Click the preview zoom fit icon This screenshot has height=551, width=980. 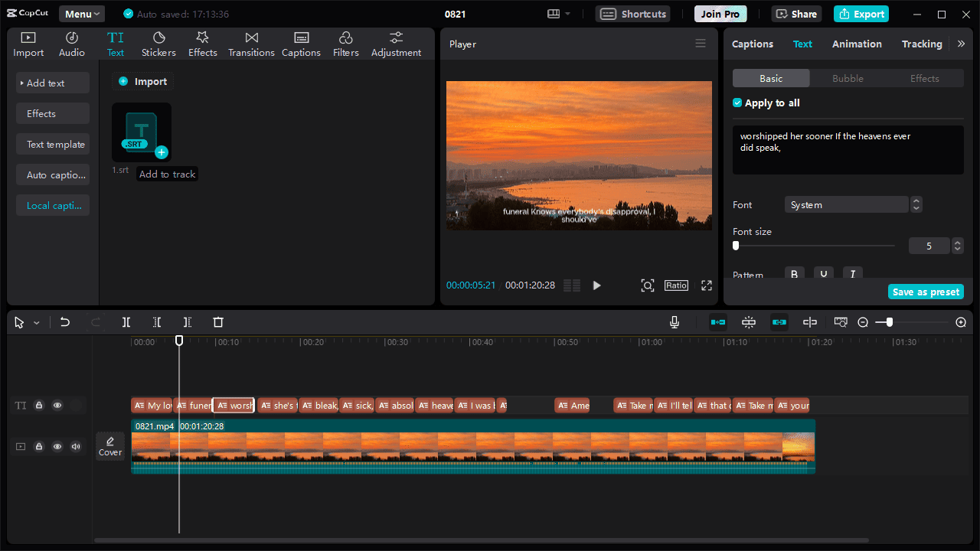[x=648, y=285]
